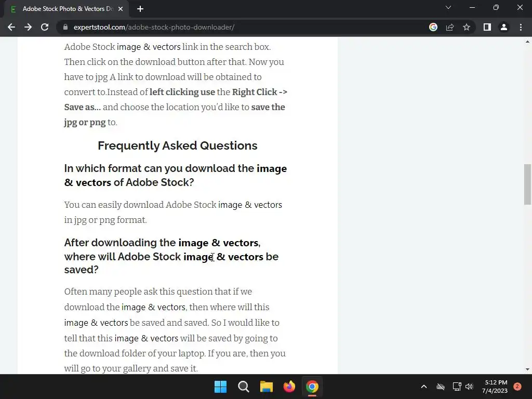Open the Google account icon in address bar
Screen dimensions: 532x399
(x=433, y=27)
